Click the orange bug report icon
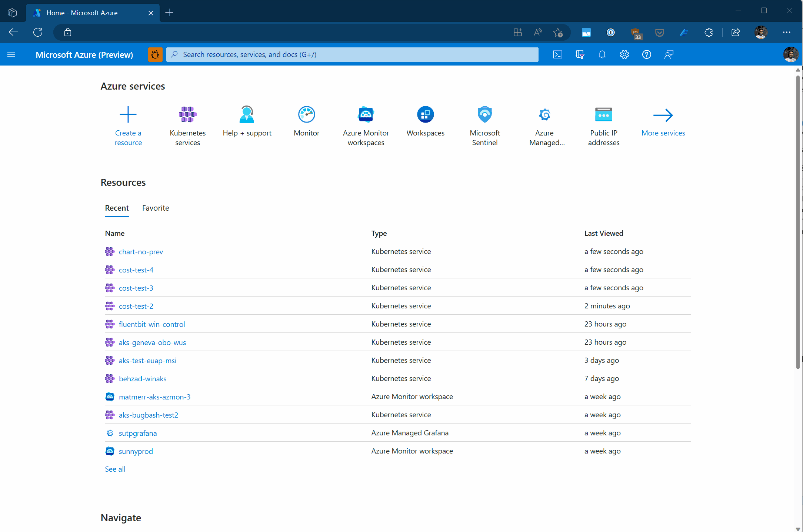 (x=155, y=54)
